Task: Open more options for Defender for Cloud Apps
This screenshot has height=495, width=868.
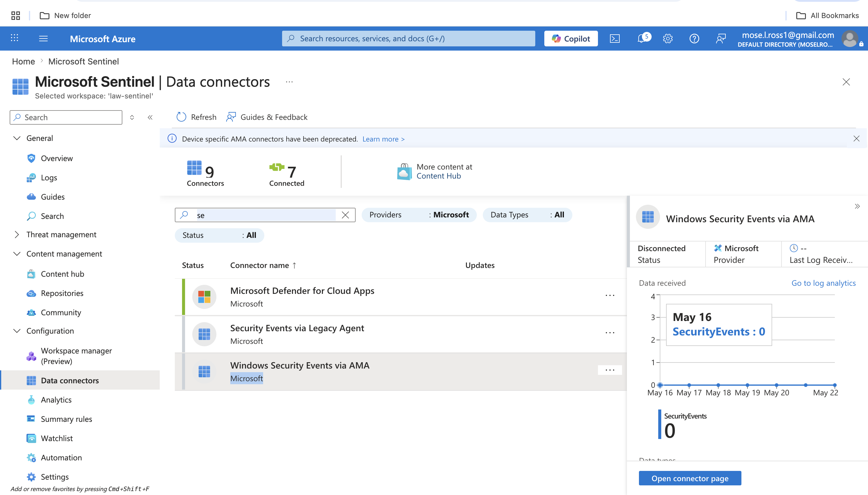Action: pos(610,295)
